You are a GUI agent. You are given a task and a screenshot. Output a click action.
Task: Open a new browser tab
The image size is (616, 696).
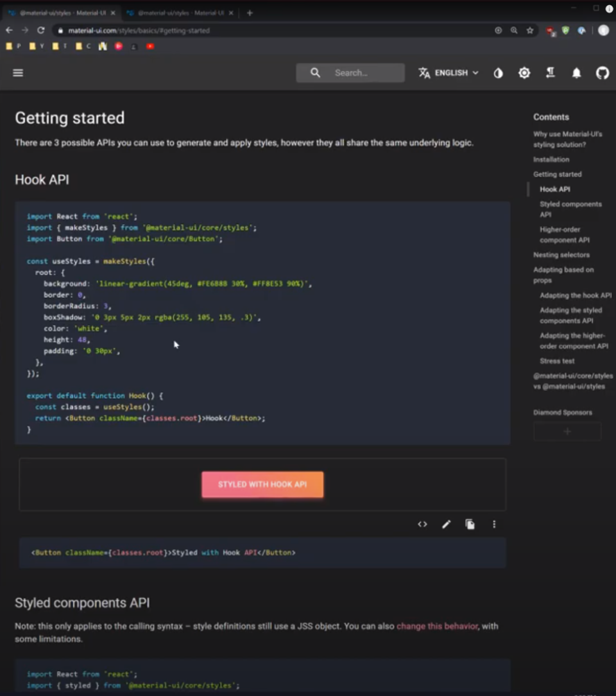pyautogui.click(x=250, y=13)
